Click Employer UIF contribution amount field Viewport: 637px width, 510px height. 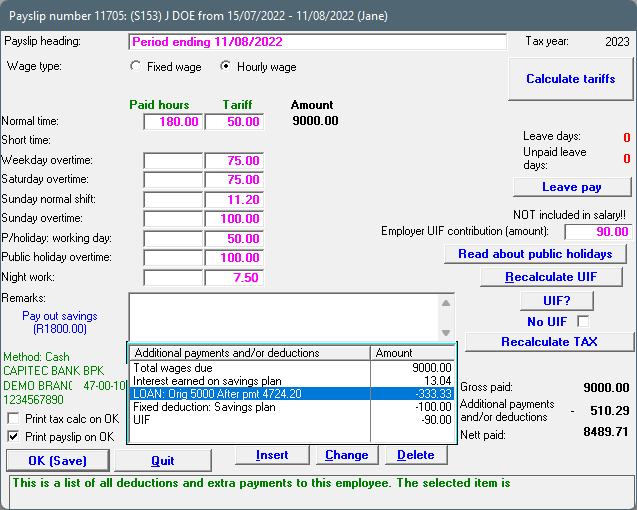(x=598, y=232)
